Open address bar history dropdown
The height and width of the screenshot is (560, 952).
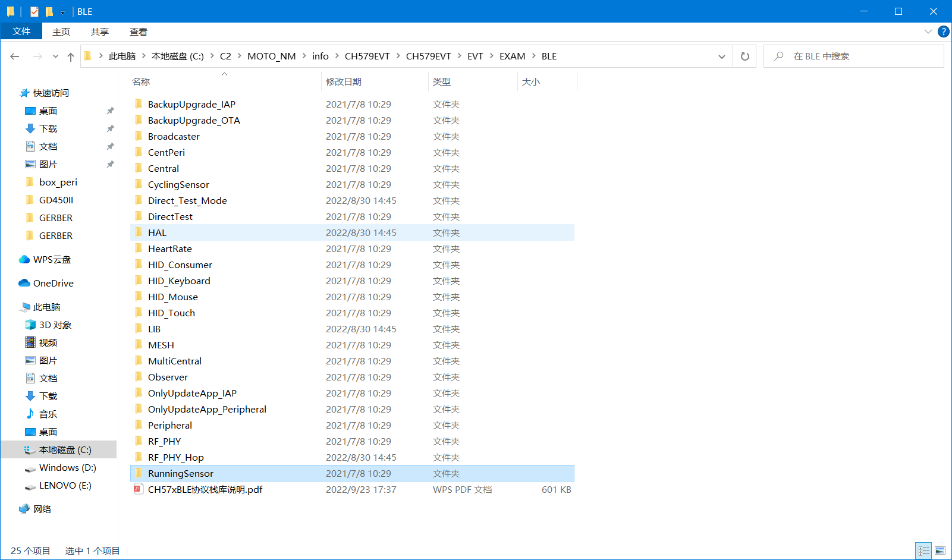click(722, 56)
